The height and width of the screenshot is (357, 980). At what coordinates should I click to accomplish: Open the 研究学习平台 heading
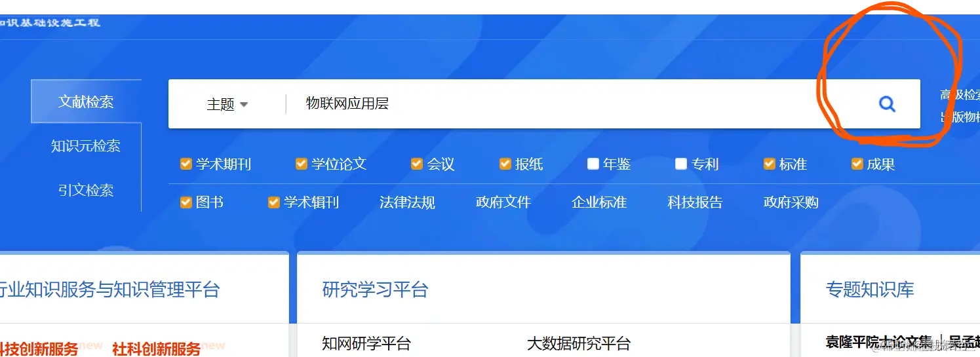coord(376,289)
